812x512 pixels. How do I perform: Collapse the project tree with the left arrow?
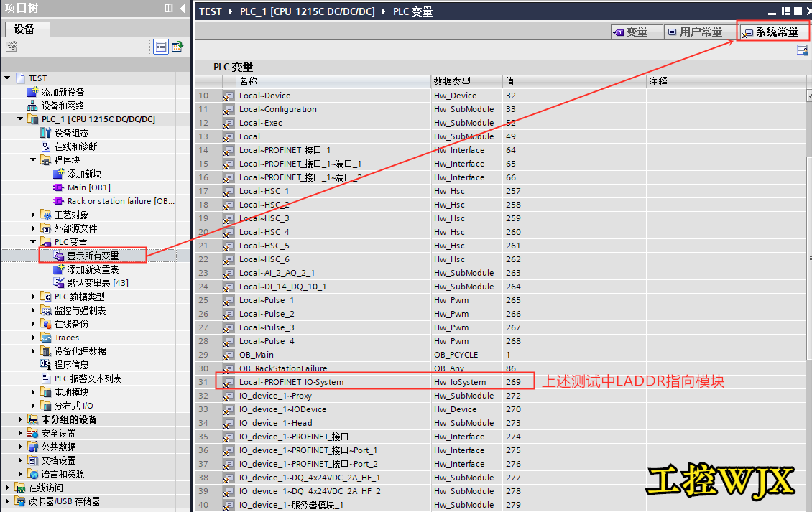184,8
